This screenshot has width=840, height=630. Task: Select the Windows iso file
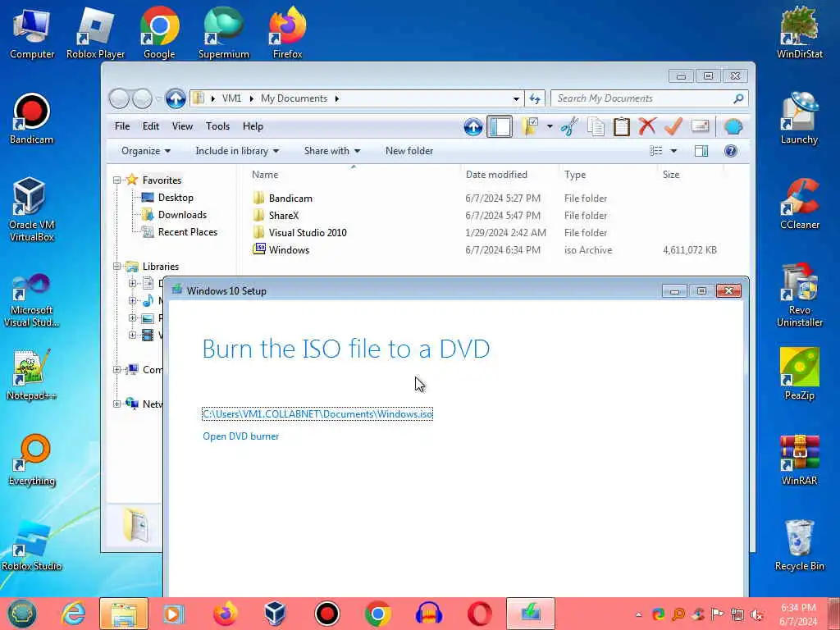[289, 249]
